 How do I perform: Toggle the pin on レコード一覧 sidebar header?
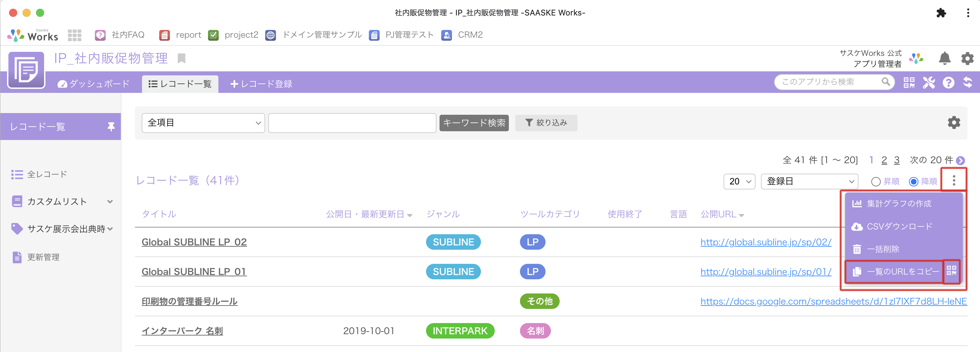tap(111, 127)
